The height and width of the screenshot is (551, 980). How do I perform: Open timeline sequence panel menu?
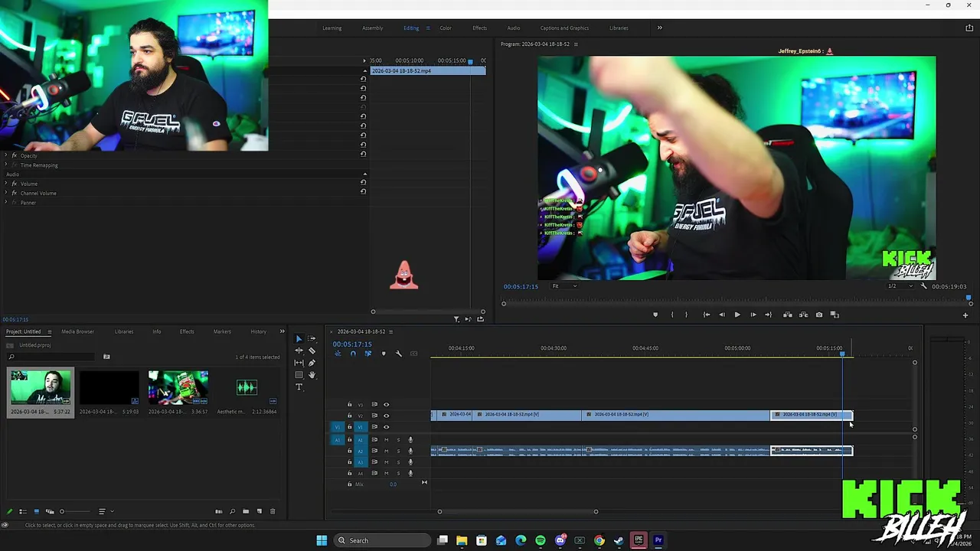coord(391,332)
